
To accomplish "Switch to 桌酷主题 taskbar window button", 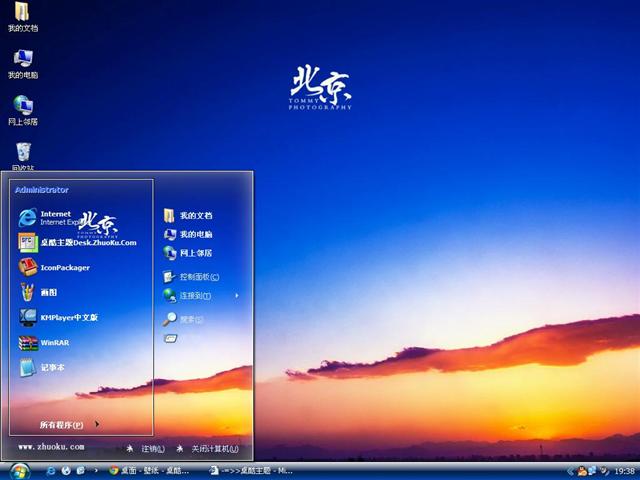I will 251,471.
